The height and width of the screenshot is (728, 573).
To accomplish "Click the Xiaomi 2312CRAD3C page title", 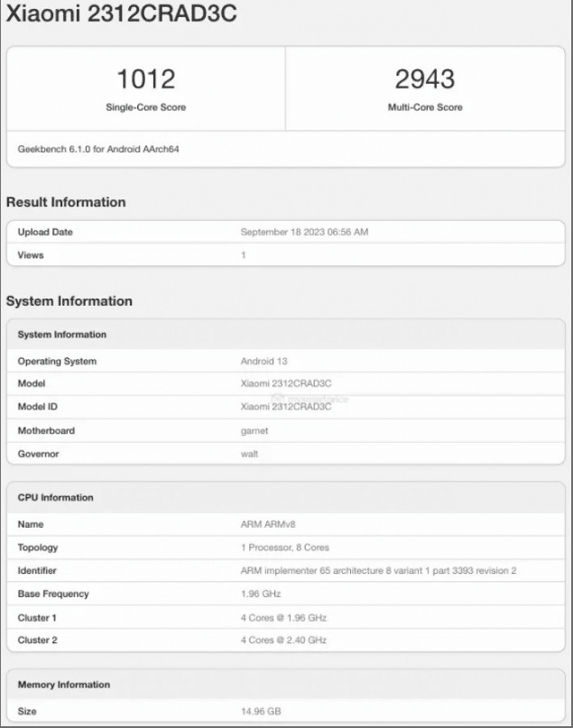I will (121, 13).
